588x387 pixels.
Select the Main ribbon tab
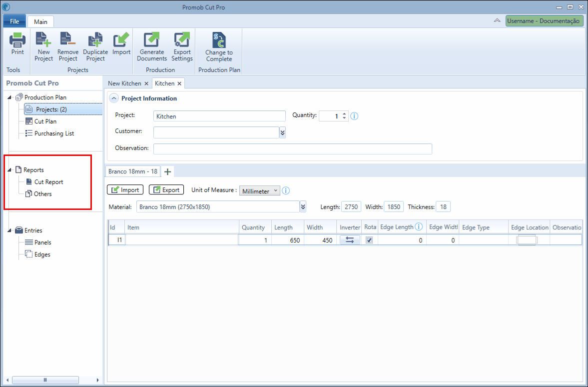click(40, 22)
